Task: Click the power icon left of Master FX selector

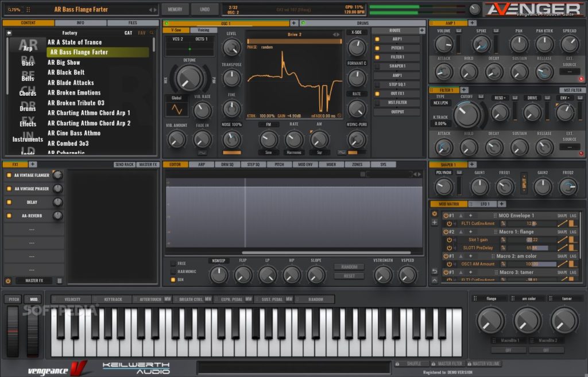Action: (8, 281)
